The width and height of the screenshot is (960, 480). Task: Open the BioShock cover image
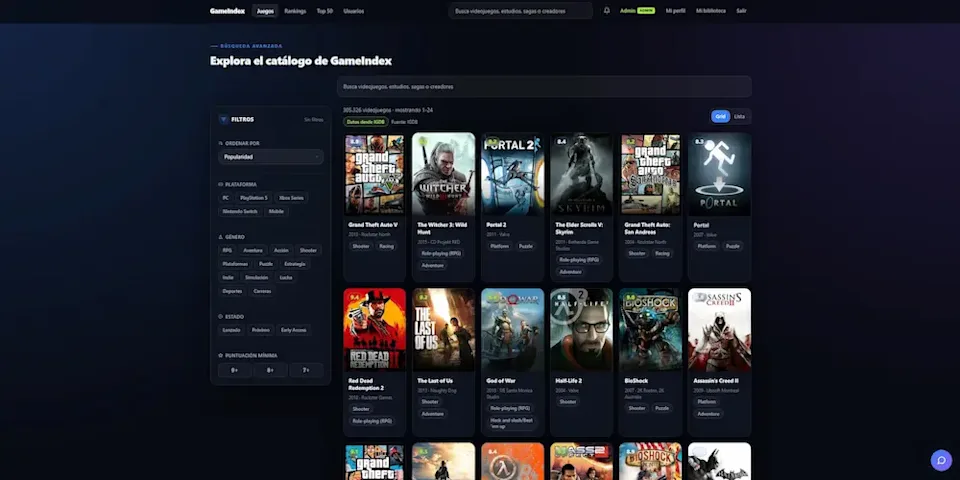coord(650,330)
